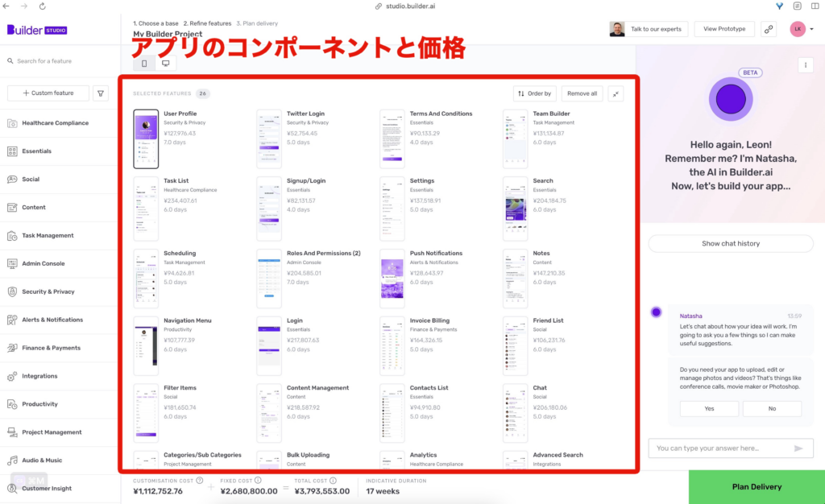Viewport: 825px width, 504px height.
Task: Click the Friend List feature title
Action: click(548, 320)
